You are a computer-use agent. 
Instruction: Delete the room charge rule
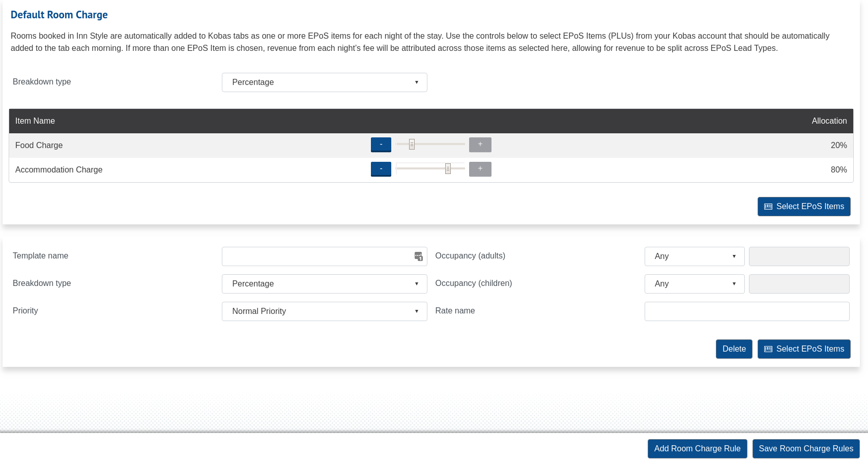tap(734, 349)
